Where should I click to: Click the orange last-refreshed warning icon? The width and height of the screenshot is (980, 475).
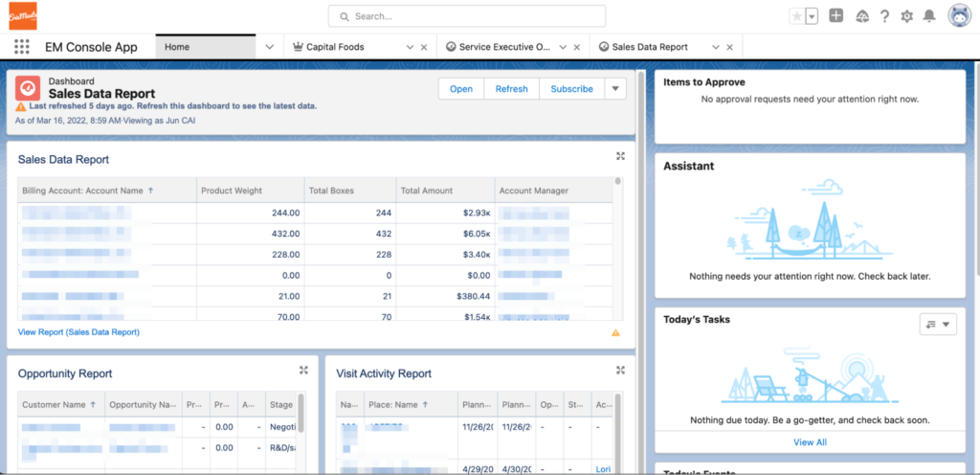tap(21, 106)
